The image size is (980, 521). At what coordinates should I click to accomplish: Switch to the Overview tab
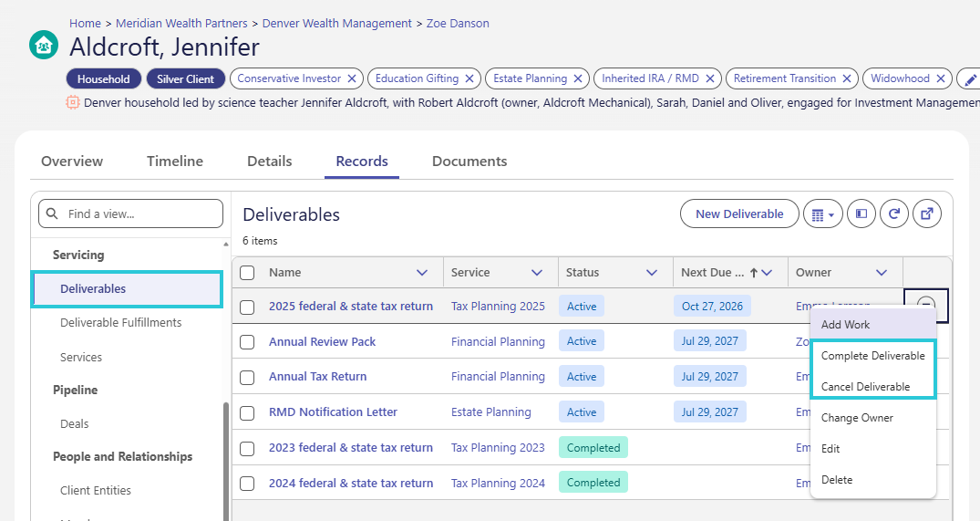coord(72,162)
